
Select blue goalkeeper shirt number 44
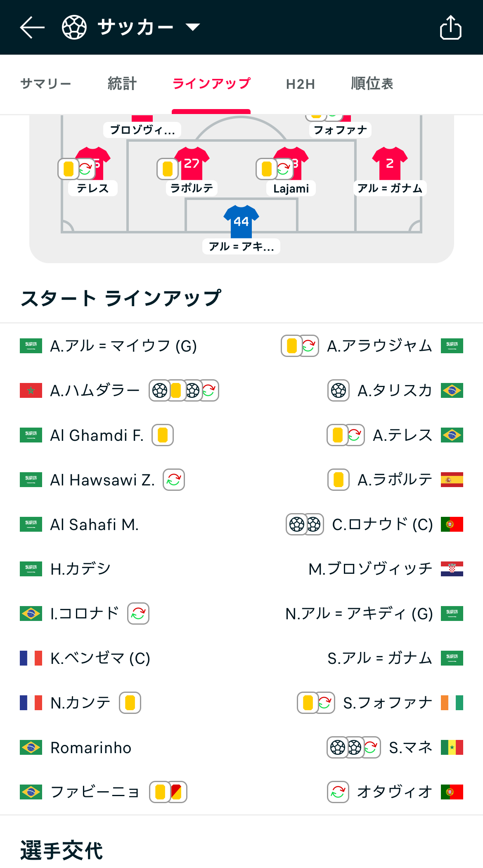click(241, 221)
